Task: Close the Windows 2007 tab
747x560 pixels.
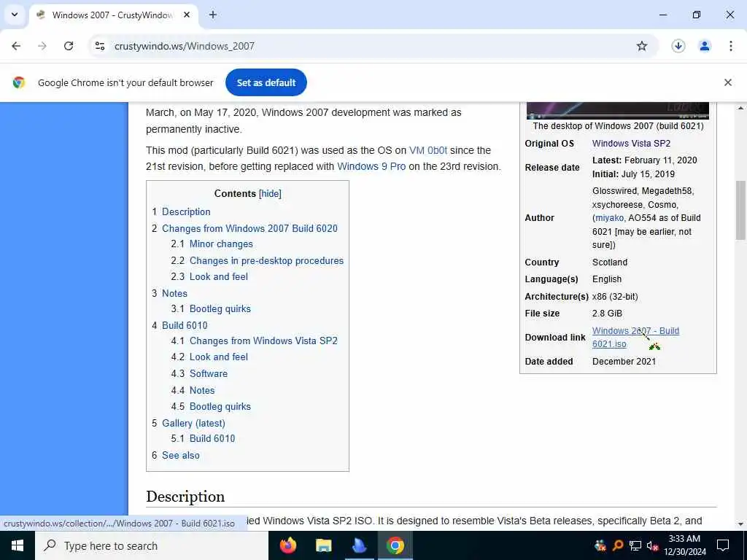Action: [x=187, y=15]
